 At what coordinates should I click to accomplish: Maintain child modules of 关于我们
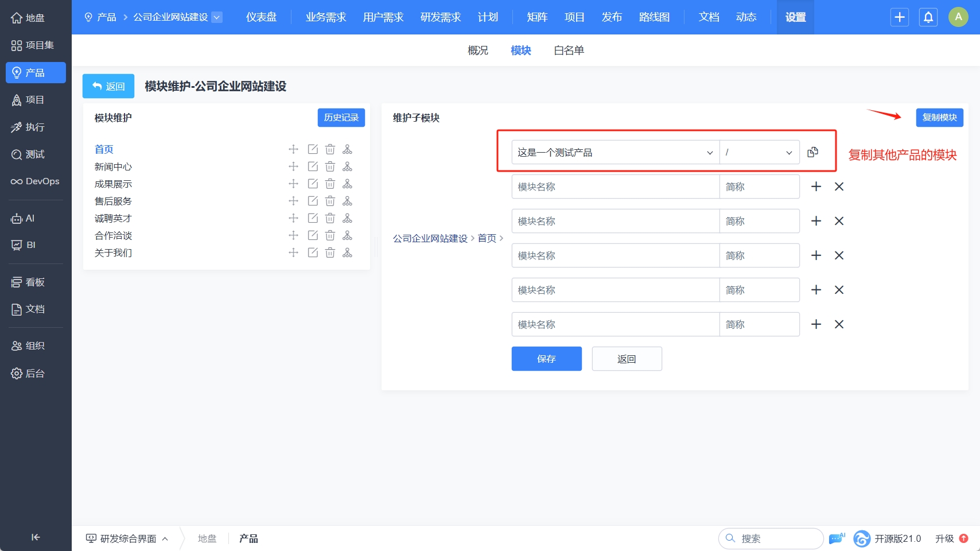click(347, 253)
